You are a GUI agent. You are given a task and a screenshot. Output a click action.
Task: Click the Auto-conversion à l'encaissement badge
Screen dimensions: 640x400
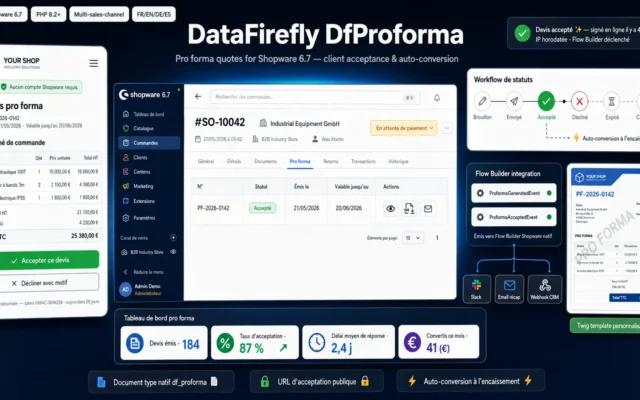[471, 381]
